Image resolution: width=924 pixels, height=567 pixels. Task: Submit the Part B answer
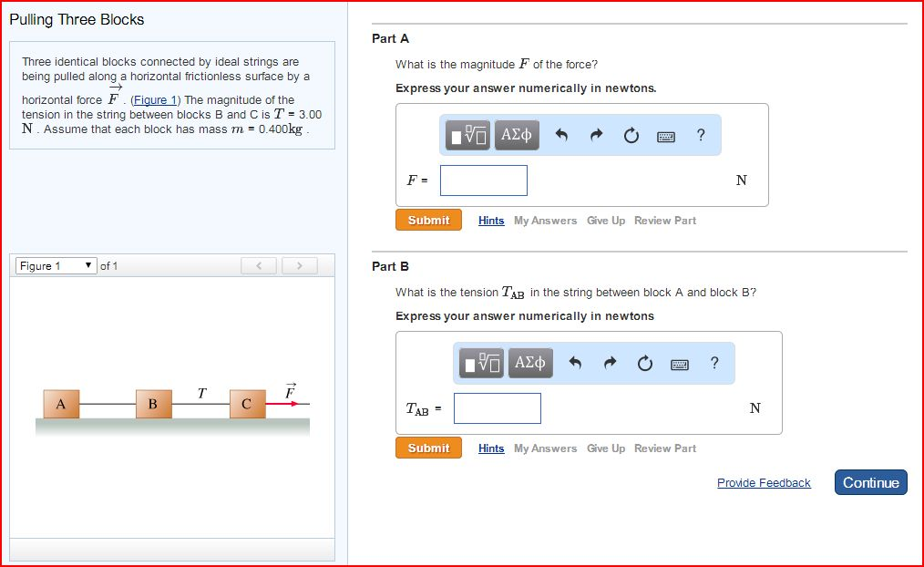pyautogui.click(x=428, y=448)
